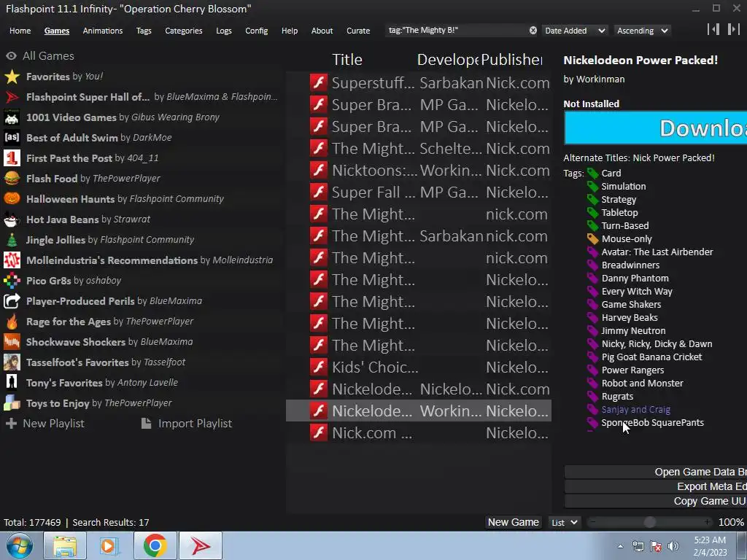Select the 1001 Video Games playlist icon
Image resolution: width=747 pixels, height=560 pixels.
point(12,117)
